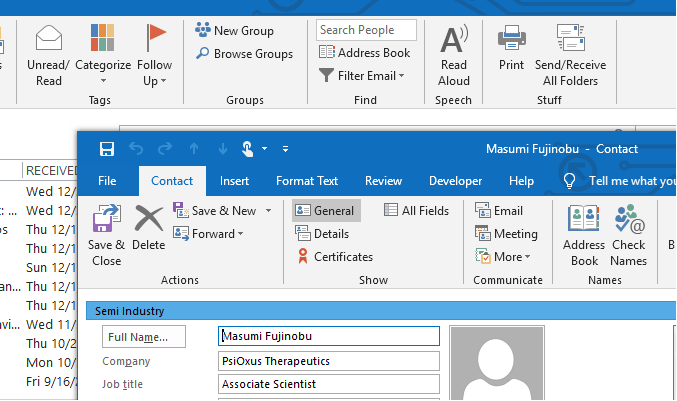Click into the Search People box
Screen dimensions: 677x401
[x=366, y=30]
